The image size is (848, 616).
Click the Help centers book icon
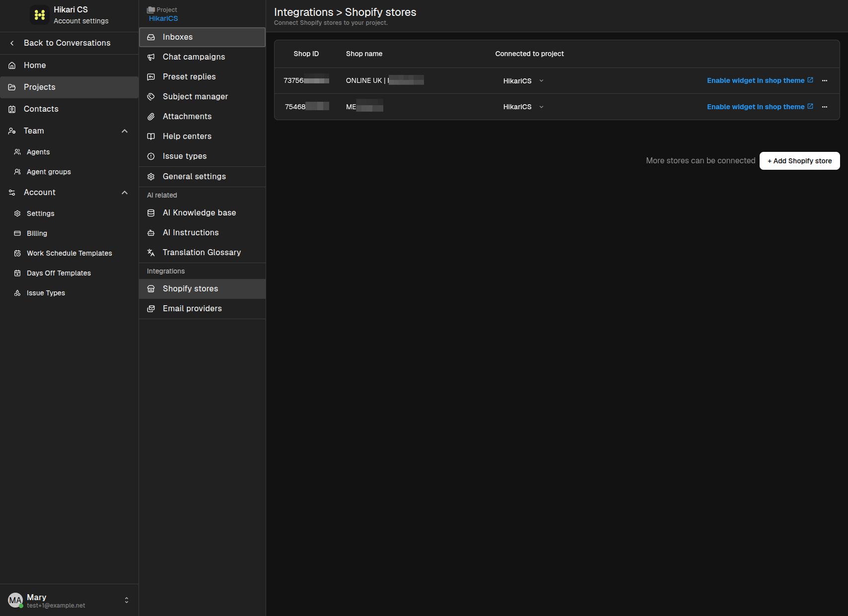[151, 137]
